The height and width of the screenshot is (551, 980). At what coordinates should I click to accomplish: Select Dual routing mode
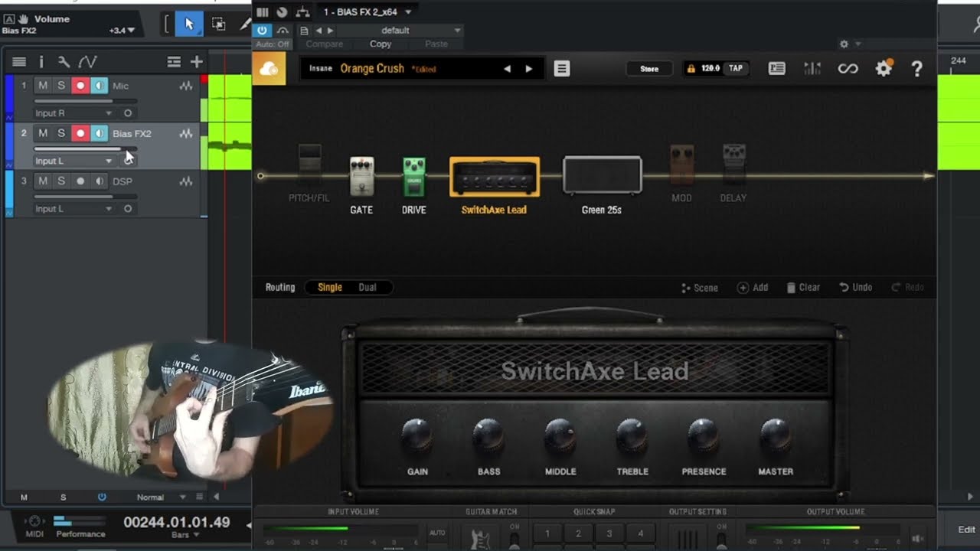pos(367,287)
